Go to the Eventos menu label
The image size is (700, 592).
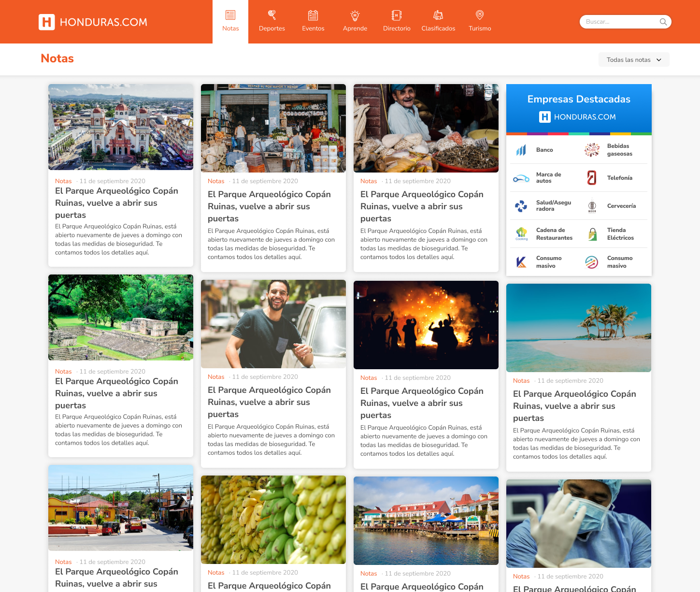[x=313, y=29]
